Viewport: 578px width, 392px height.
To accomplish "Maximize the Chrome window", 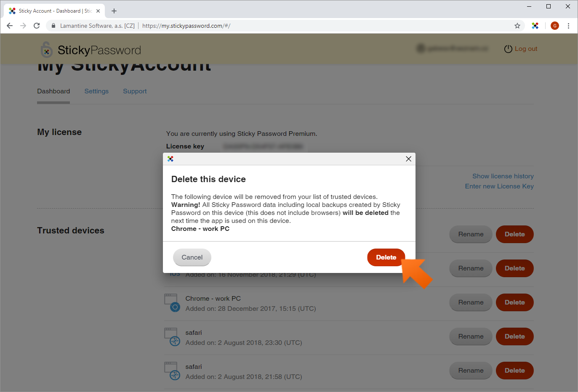I will click(x=549, y=6).
